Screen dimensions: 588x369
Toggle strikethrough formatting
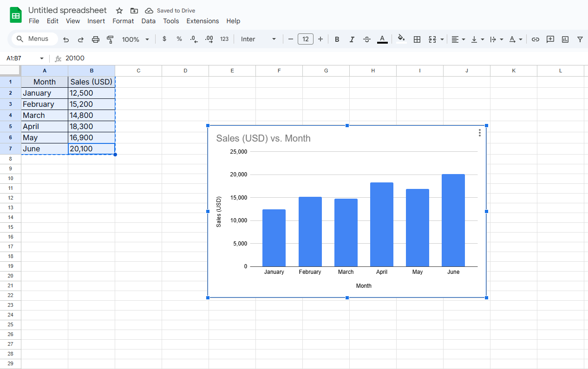[366, 39]
